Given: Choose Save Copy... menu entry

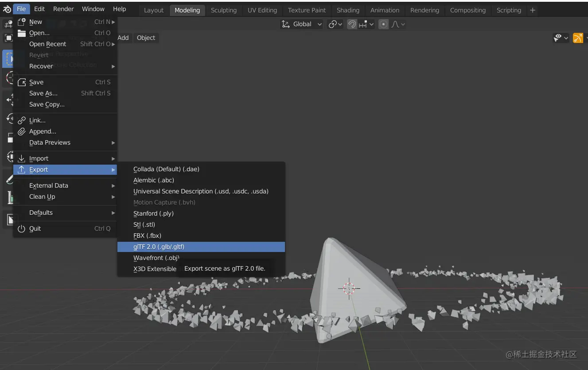Looking at the screenshot, I should click(66, 104).
